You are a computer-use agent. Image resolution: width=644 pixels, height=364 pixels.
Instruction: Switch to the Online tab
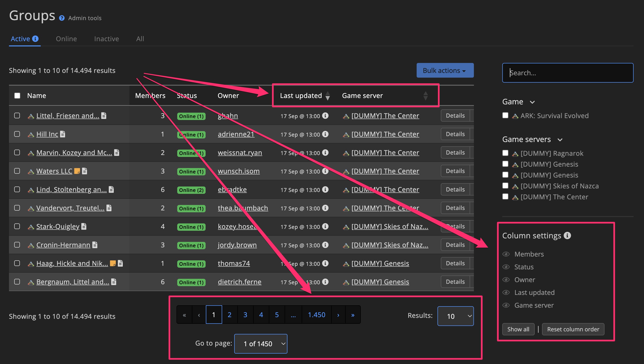point(66,39)
